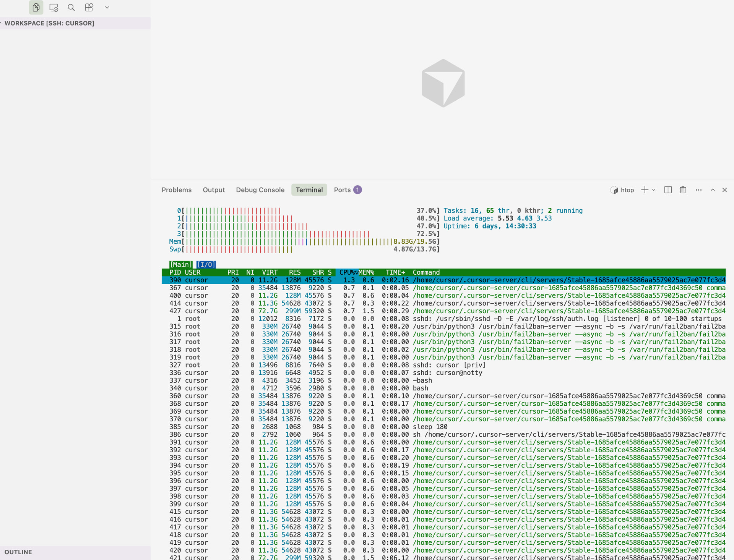Add new terminal with plus icon
The width and height of the screenshot is (734, 560).
point(645,190)
